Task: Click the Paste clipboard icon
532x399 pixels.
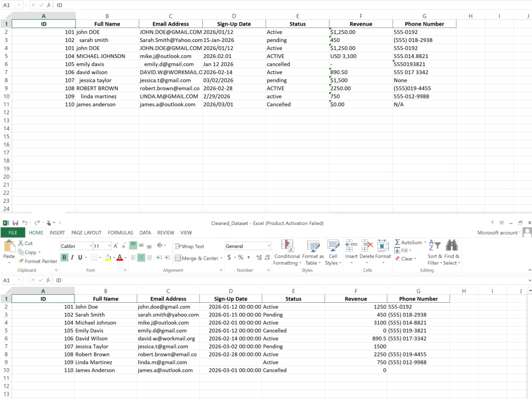Action: (x=9, y=245)
